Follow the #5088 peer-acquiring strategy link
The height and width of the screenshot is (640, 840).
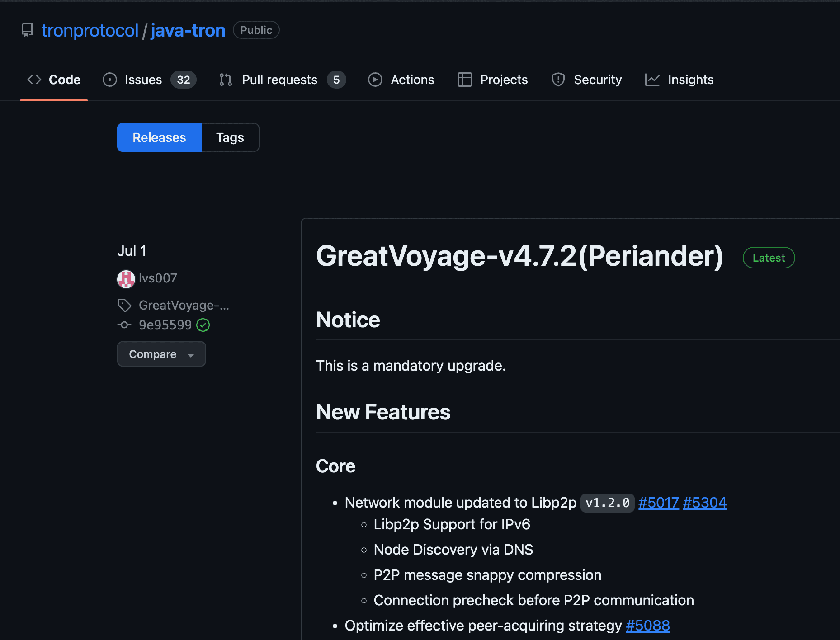pos(648,626)
